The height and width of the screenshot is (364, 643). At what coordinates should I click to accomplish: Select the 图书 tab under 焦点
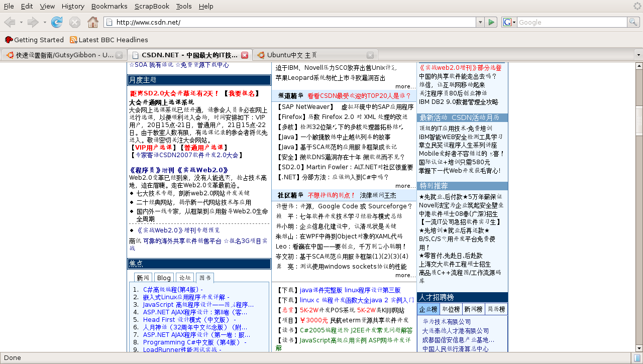pyautogui.click(x=204, y=278)
